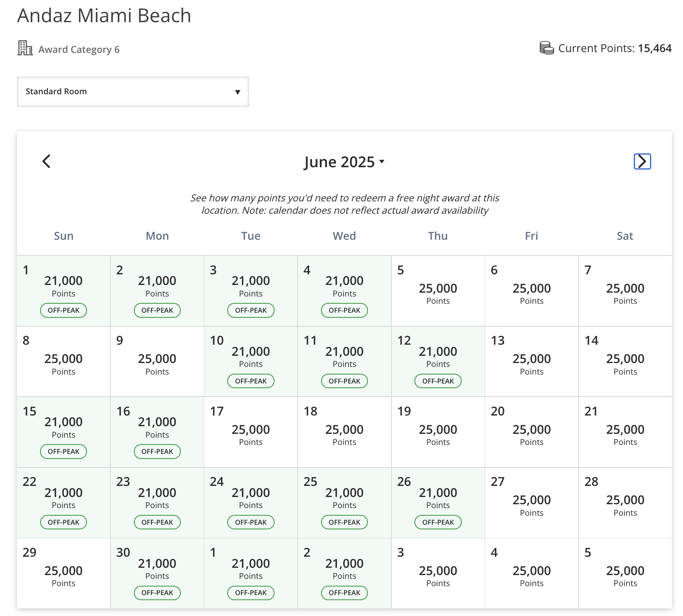Select July 1 off-peak cell

pyautogui.click(x=251, y=573)
